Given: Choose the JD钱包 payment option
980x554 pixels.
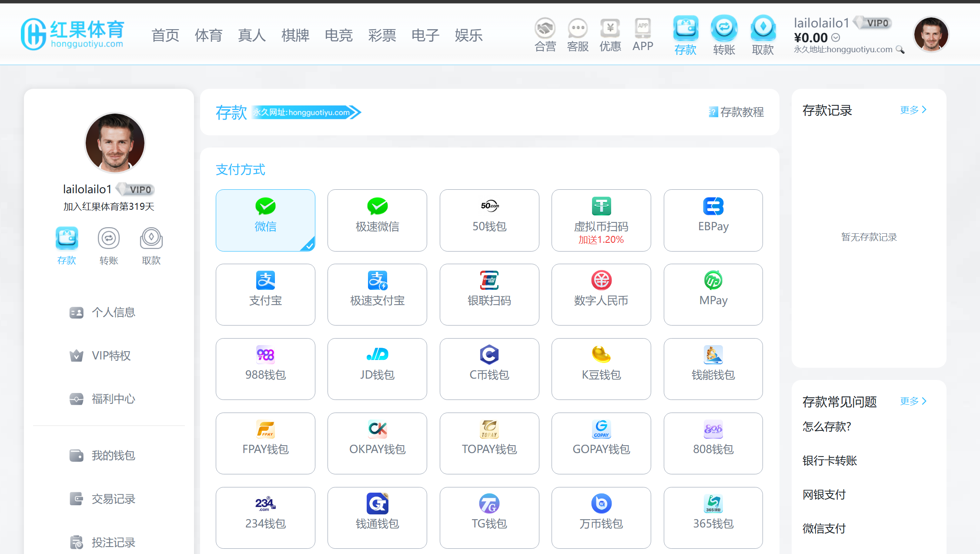Looking at the screenshot, I should pos(377,369).
